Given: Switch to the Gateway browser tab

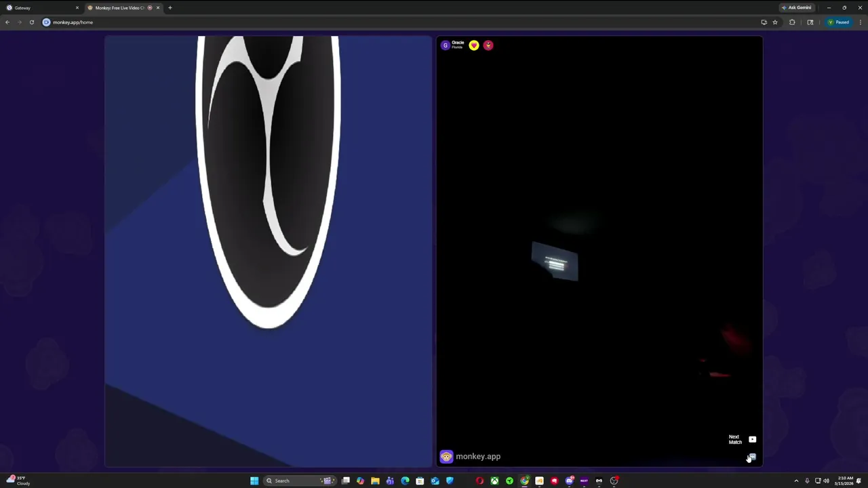Looking at the screenshot, I should [x=41, y=7].
